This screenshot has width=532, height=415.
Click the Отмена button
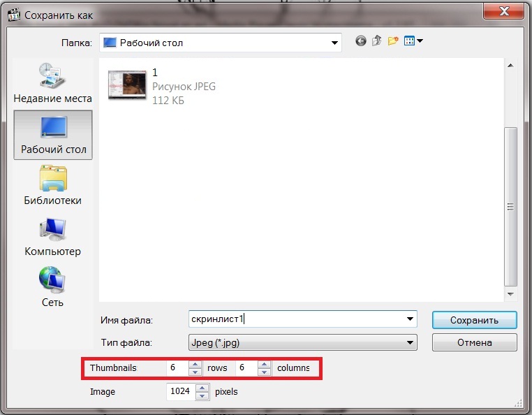[474, 342]
